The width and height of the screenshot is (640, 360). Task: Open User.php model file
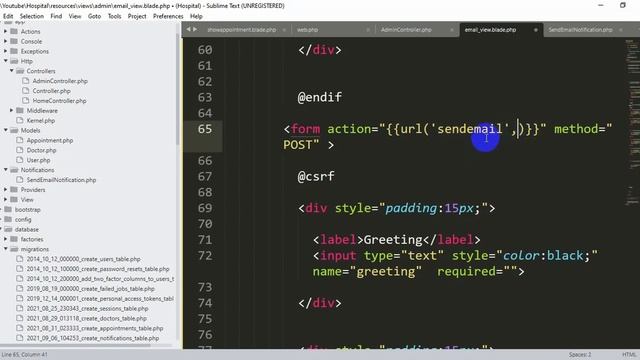coord(38,160)
